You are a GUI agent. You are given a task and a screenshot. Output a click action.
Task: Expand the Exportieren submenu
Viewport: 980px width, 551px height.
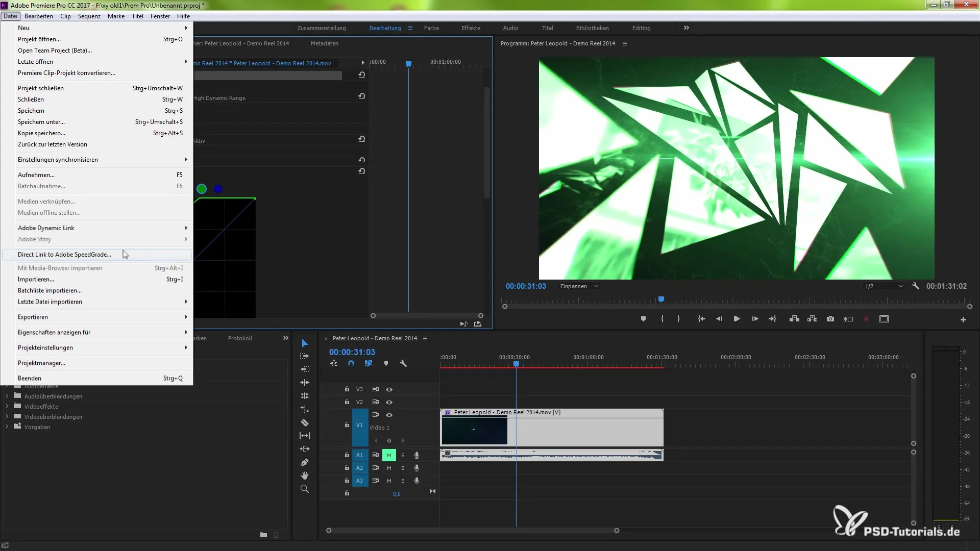pos(97,317)
